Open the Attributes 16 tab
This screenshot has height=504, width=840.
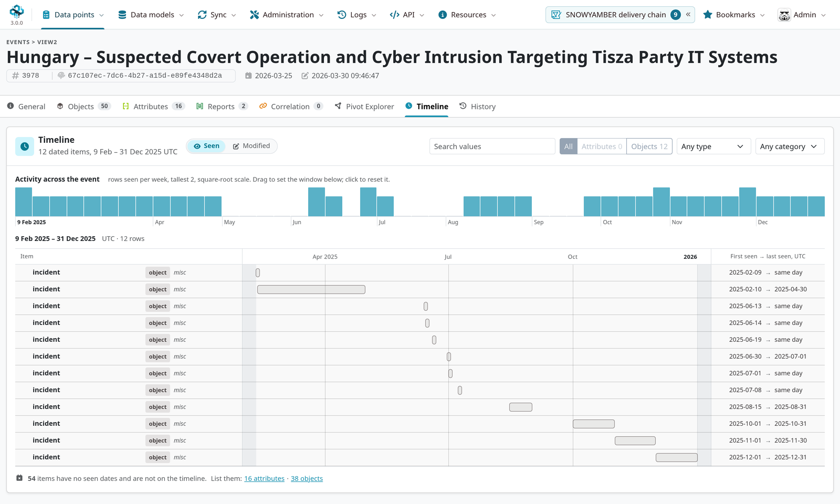tap(153, 107)
